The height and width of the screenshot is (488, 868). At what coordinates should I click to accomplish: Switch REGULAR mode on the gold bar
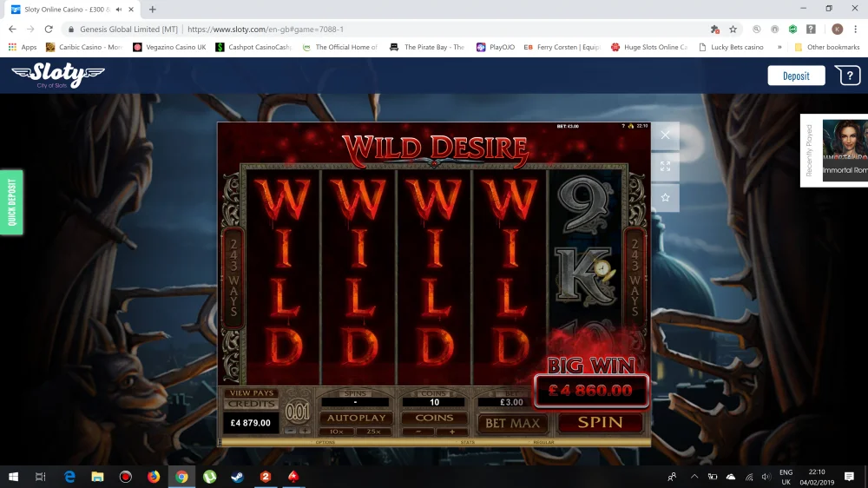[x=543, y=442]
